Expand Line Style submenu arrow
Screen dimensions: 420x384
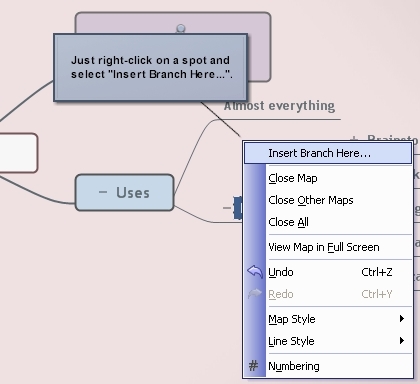tap(402, 341)
